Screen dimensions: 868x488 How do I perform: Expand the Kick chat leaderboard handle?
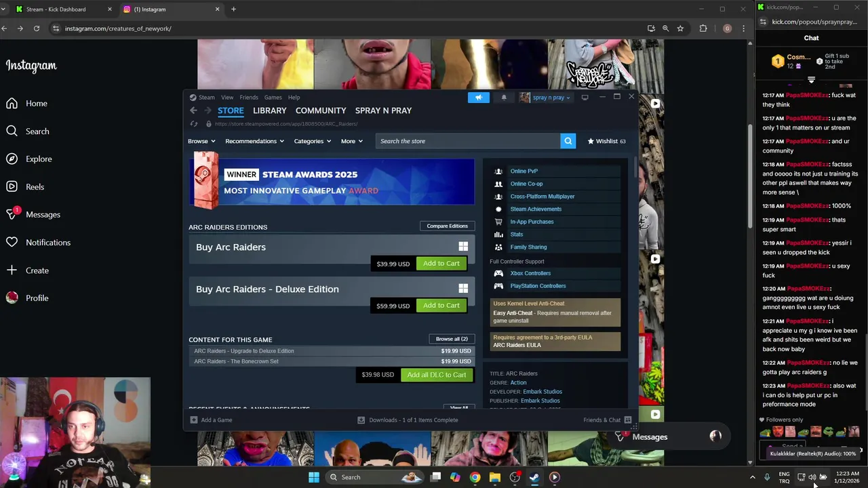pos(811,80)
